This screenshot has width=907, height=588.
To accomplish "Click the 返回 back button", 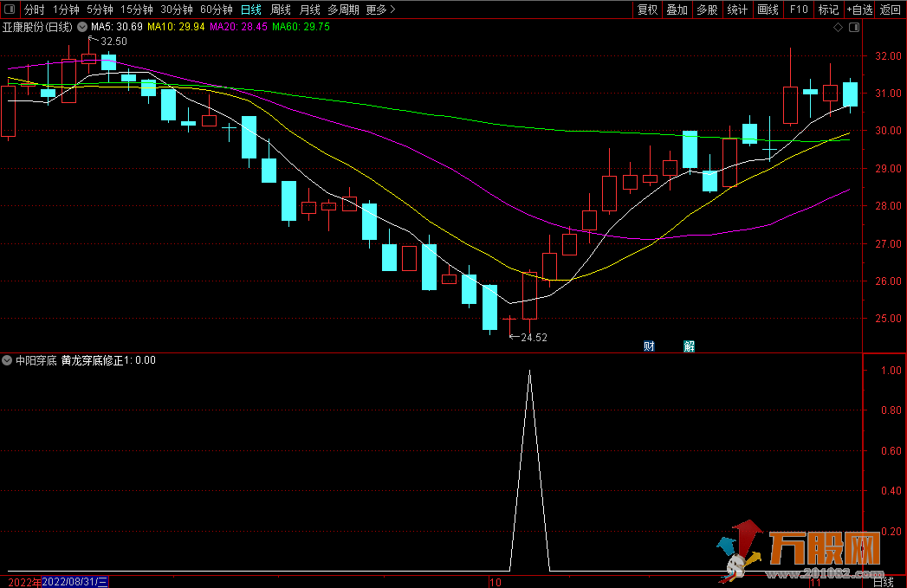I will 891,10.
